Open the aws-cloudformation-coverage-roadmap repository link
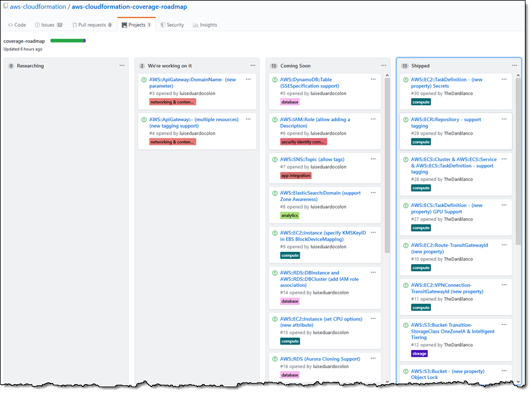The width and height of the screenshot is (532, 393). point(129,7)
